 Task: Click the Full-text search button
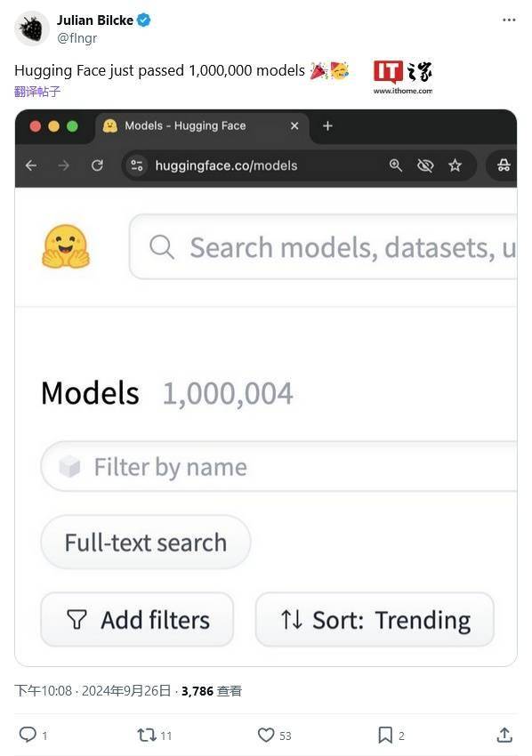[x=146, y=542]
